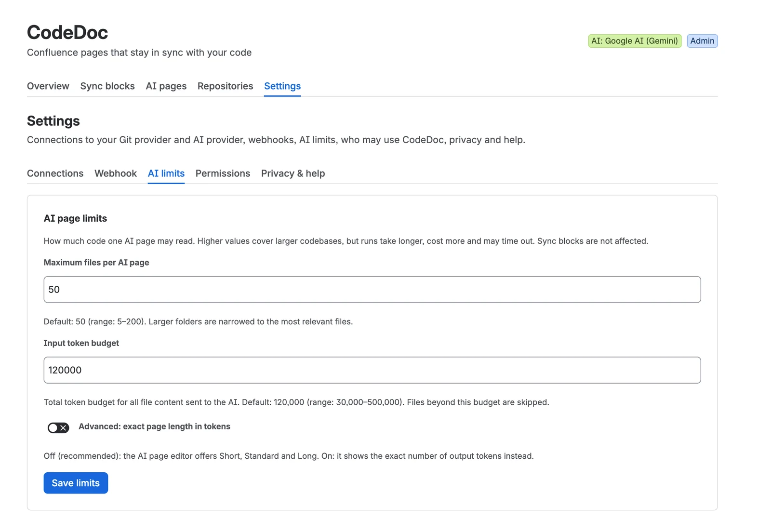Click the 'AI page limits' heading
Viewport: 771px width, 532px height.
(75, 218)
